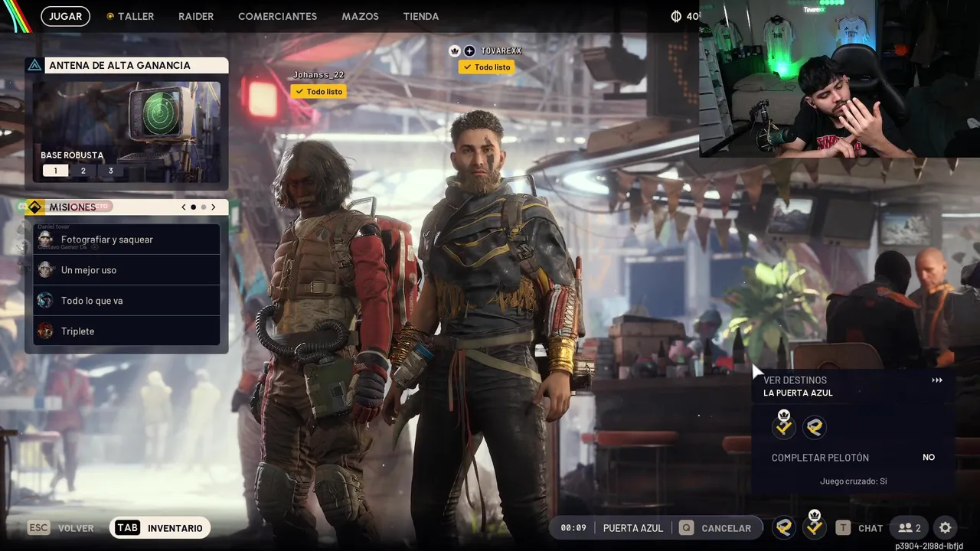Click leader ready icon in destination panel

click(784, 425)
